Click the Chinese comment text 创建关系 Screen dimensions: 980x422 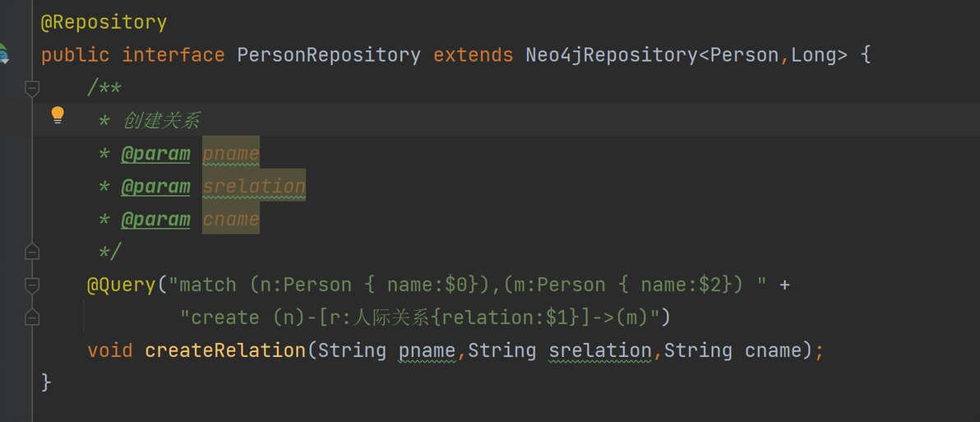click(x=161, y=121)
